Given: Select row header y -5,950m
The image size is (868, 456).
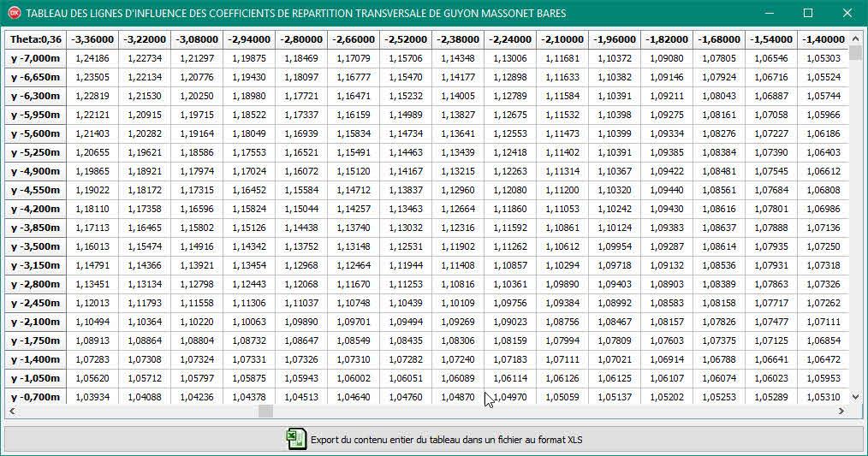Looking at the screenshot, I should tap(36, 115).
